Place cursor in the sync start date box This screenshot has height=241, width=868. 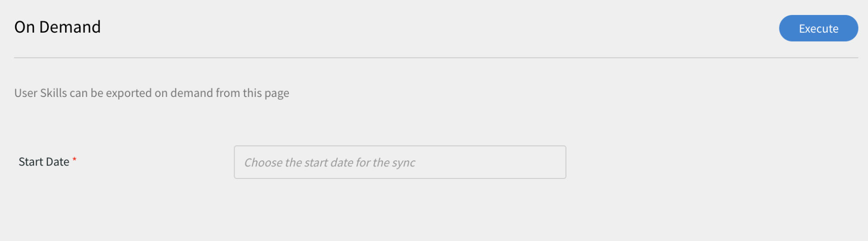pyautogui.click(x=400, y=162)
